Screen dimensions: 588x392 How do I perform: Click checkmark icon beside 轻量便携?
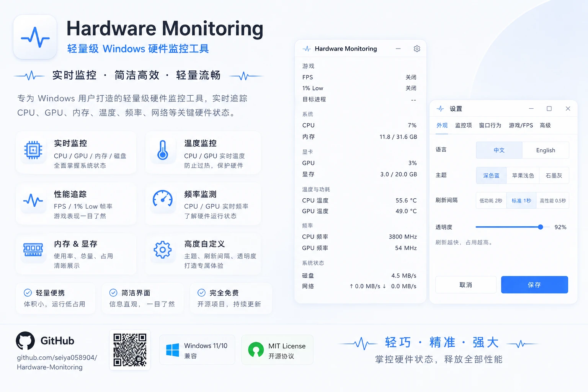tap(28, 293)
